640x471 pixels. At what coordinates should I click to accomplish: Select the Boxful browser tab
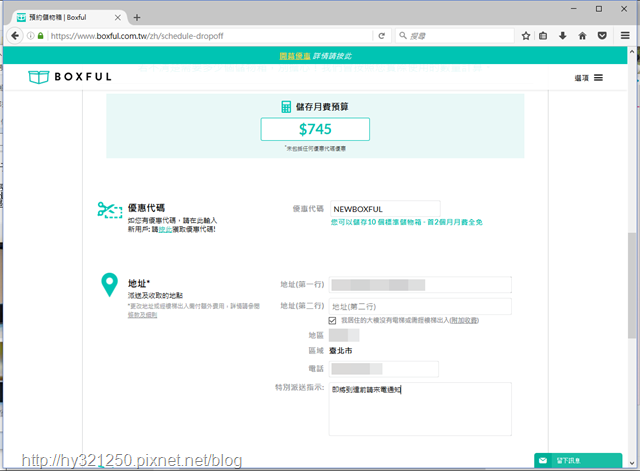69,18
